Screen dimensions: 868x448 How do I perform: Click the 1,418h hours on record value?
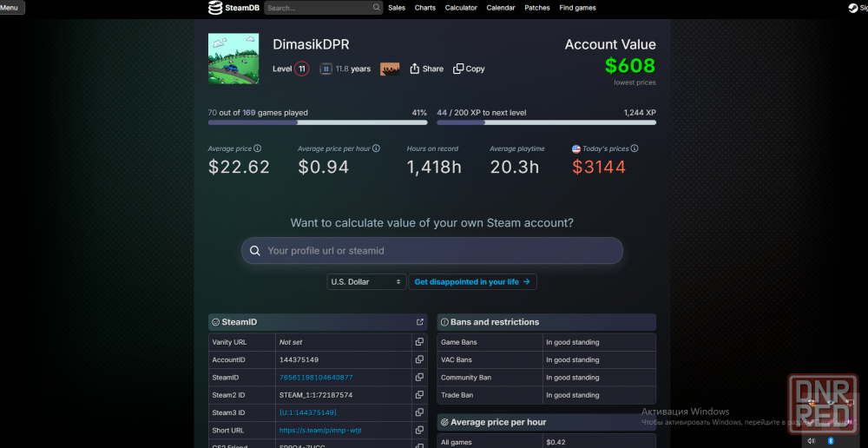434,168
